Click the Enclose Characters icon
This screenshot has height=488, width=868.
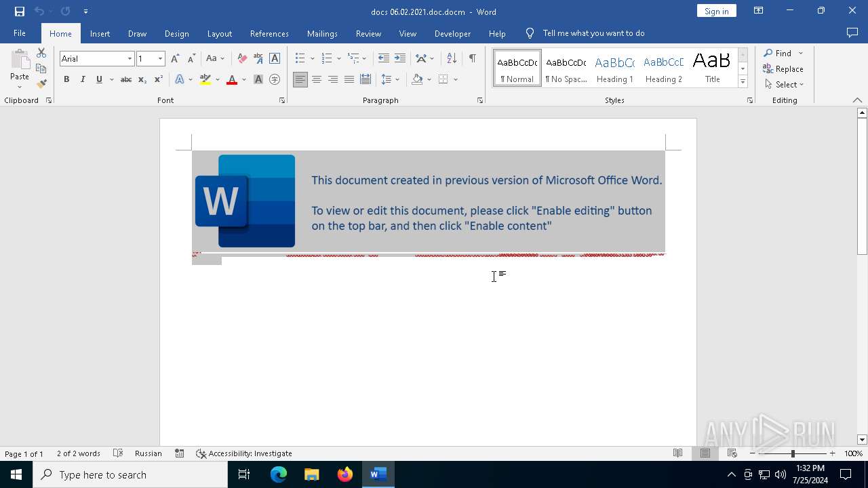point(275,79)
